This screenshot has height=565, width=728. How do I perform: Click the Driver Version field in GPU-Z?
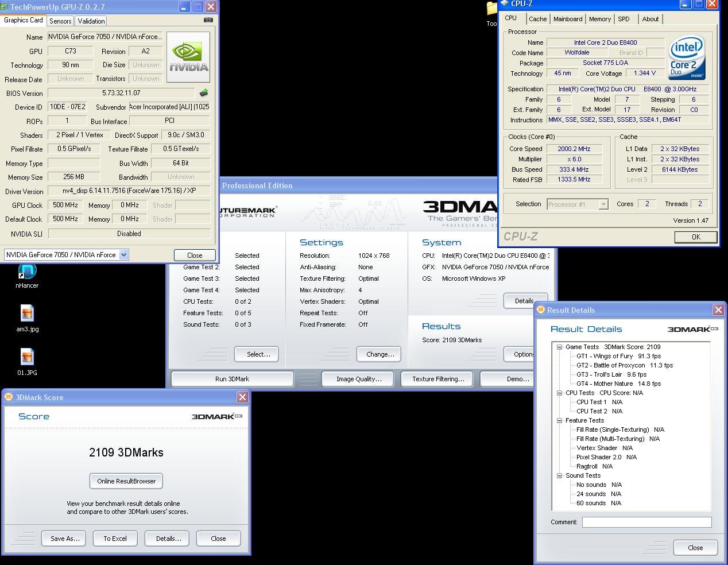[x=129, y=191]
